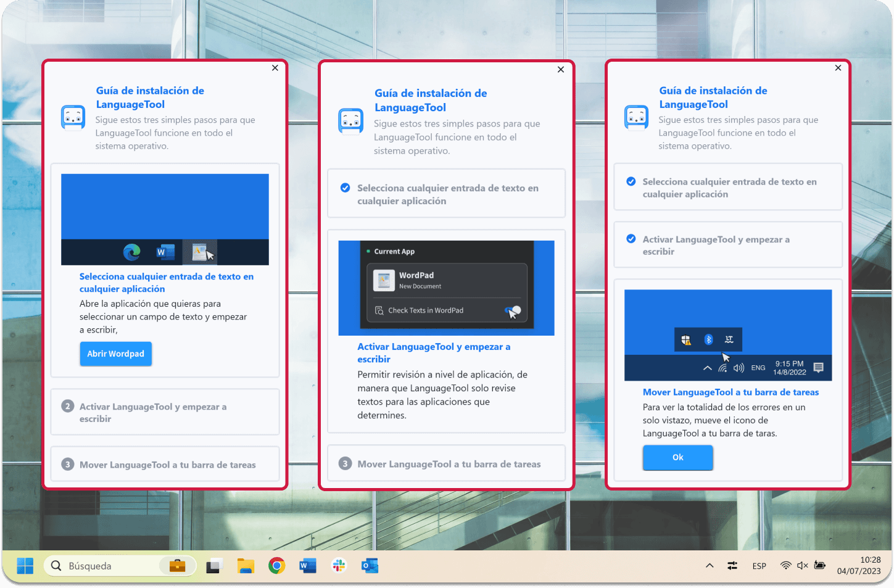894x588 pixels.
Task: Expand step 3 Mover LanguageTool in middle panel
Action: (x=446, y=463)
